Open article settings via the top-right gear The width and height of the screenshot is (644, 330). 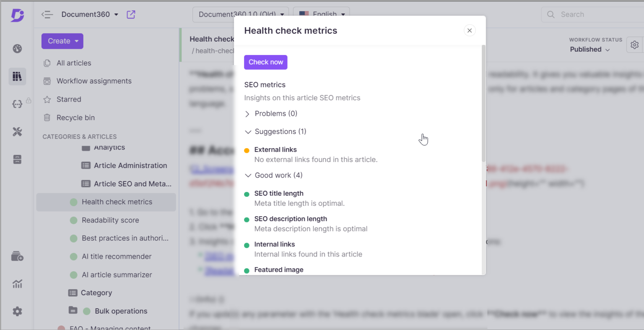coord(634,45)
